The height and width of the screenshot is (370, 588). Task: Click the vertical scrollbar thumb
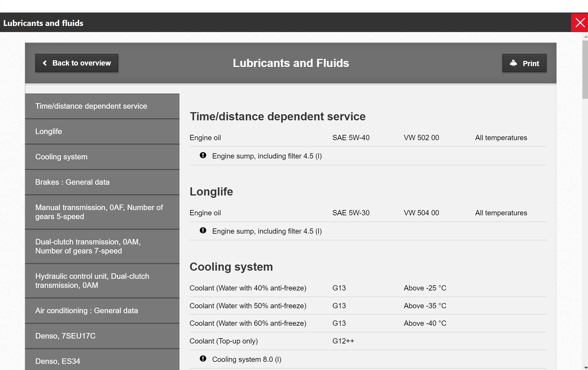click(x=585, y=69)
